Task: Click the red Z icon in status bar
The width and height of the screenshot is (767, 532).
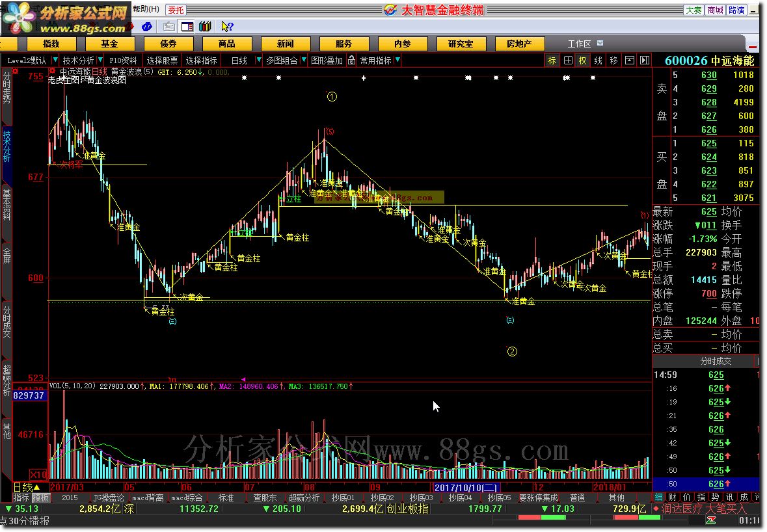Action: pyautogui.click(x=710, y=520)
